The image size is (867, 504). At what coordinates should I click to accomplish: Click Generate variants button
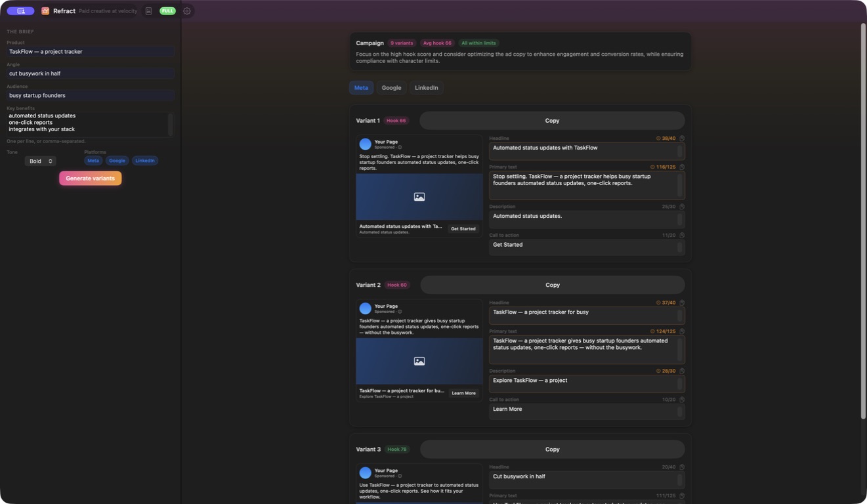(x=90, y=178)
